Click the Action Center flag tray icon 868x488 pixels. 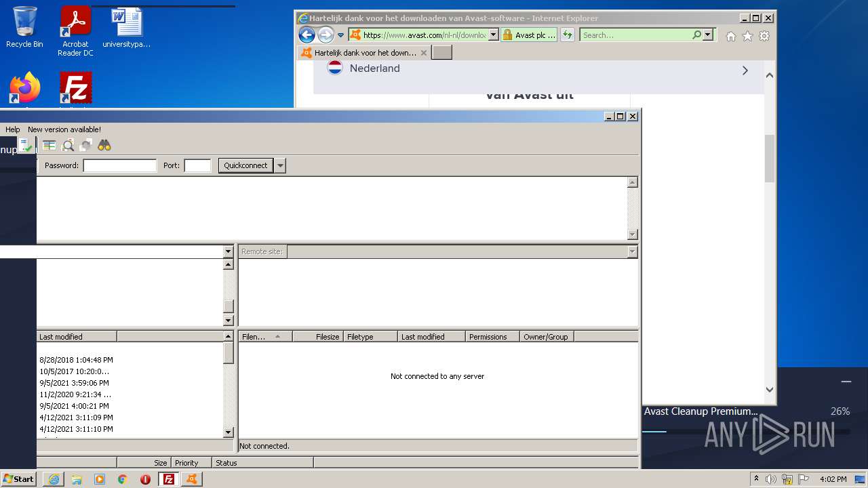[804, 479]
